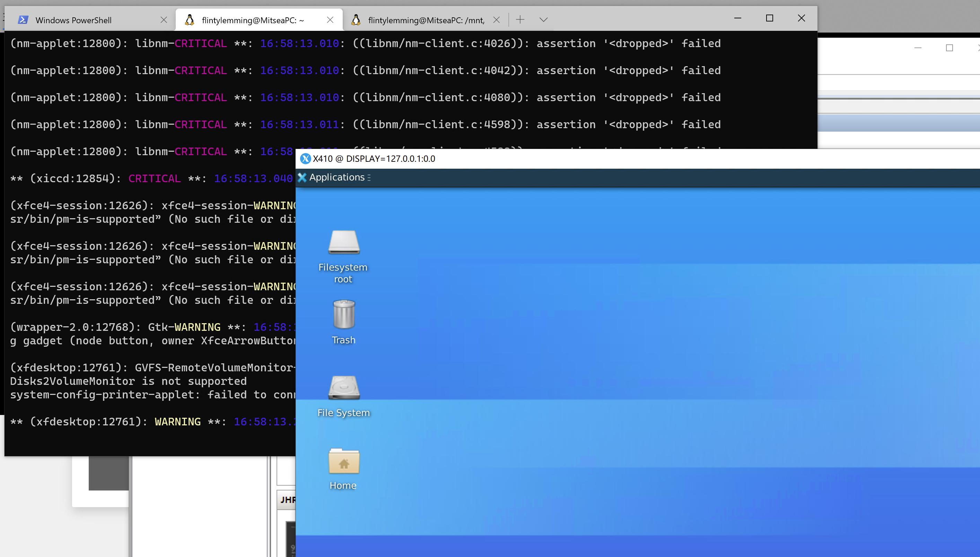
Task: Click the Xfce Applications menu icon
Action: pos(302,177)
